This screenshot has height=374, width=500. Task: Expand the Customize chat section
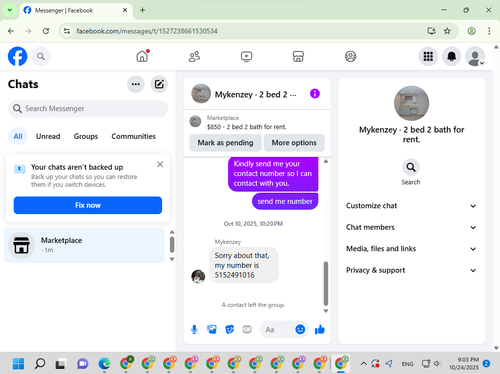[x=411, y=206]
